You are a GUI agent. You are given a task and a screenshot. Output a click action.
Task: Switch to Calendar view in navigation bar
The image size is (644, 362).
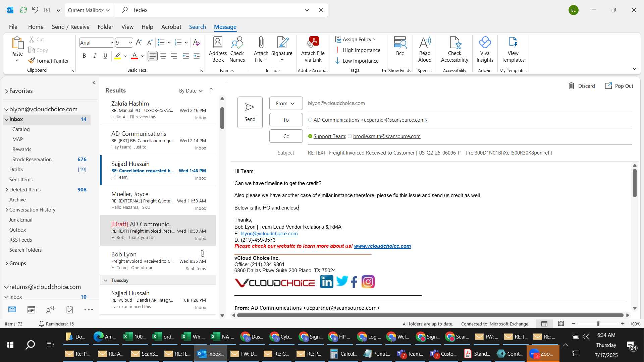coord(31,309)
